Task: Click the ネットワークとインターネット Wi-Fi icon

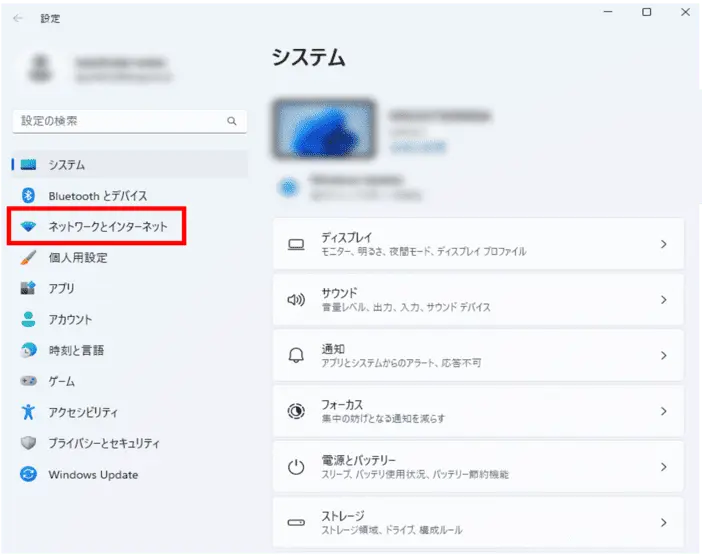Action: point(28,227)
